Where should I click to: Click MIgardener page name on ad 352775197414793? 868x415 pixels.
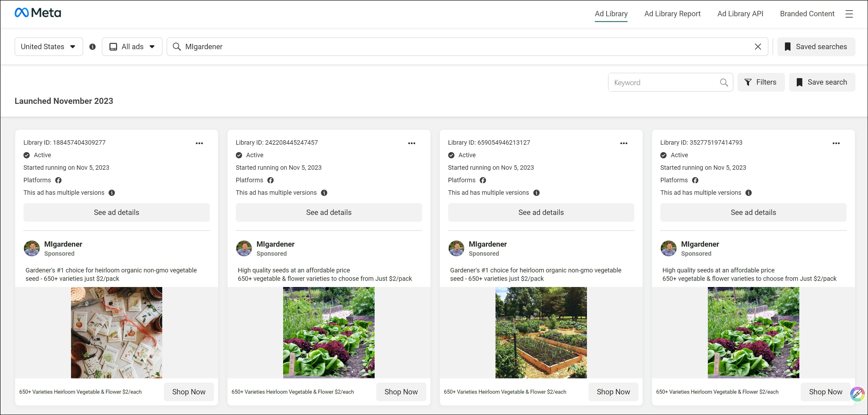[x=700, y=244]
